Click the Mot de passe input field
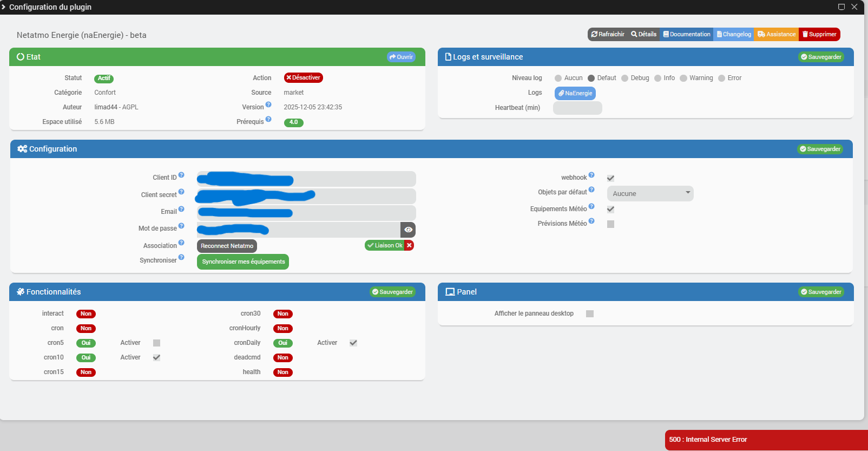Screen dimensions: 868x451 (299, 230)
